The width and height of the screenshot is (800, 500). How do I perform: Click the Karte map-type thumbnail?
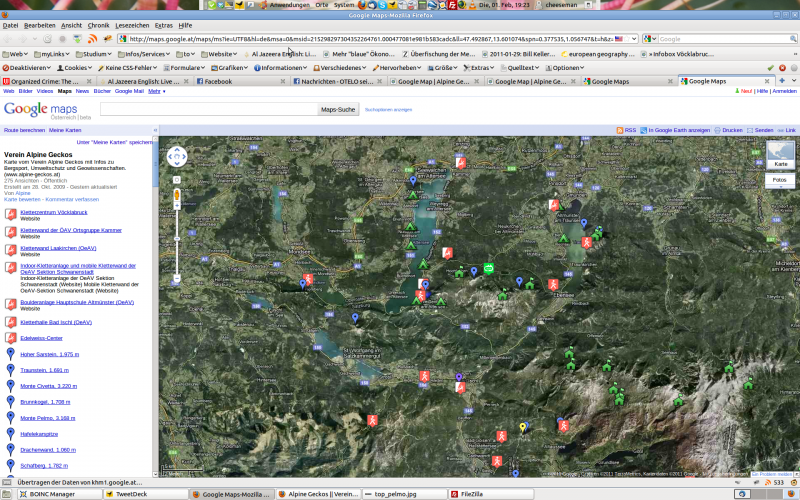pyautogui.click(x=780, y=155)
